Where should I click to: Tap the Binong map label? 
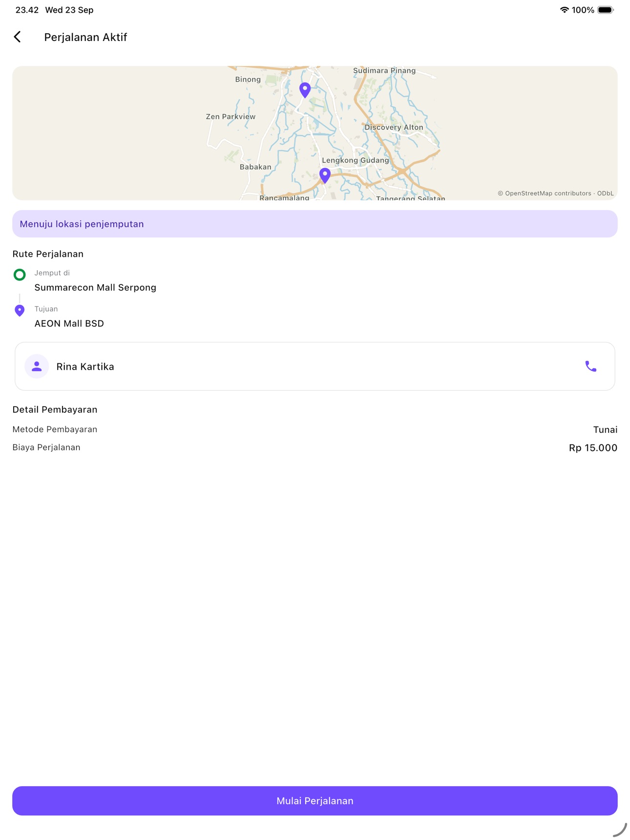tap(248, 80)
